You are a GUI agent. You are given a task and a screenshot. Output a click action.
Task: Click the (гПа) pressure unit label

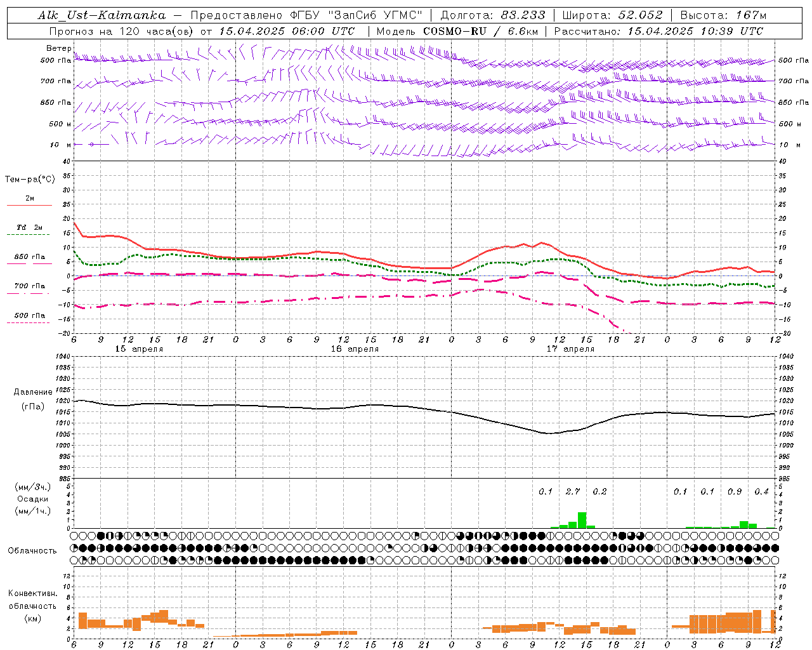pos(33,407)
